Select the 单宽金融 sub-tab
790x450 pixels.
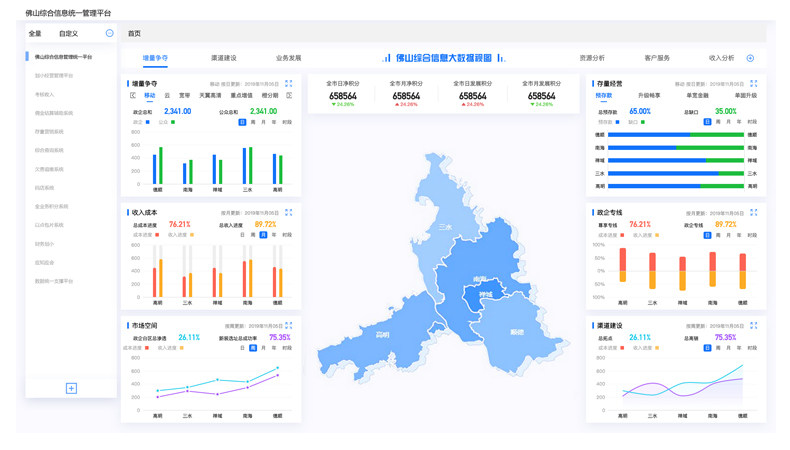pyautogui.click(x=697, y=95)
